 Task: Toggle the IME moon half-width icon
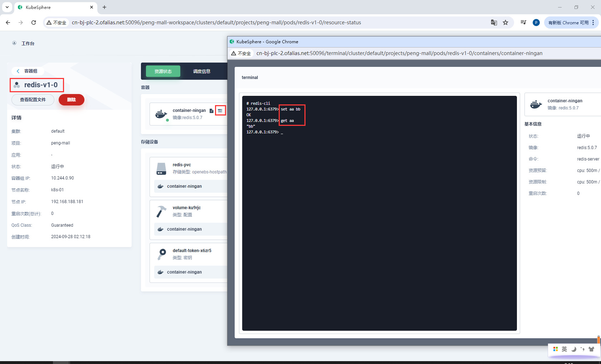pyautogui.click(x=573, y=349)
